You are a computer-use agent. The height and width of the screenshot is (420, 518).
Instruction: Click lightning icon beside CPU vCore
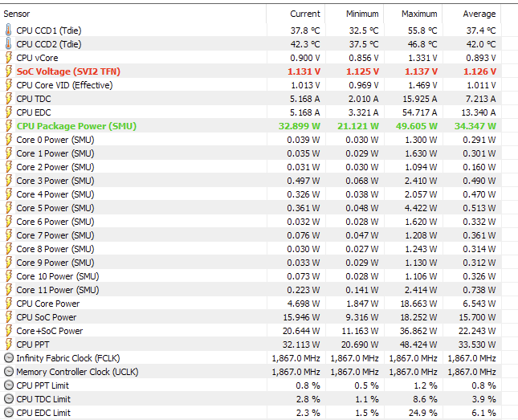tap(9, 58)
